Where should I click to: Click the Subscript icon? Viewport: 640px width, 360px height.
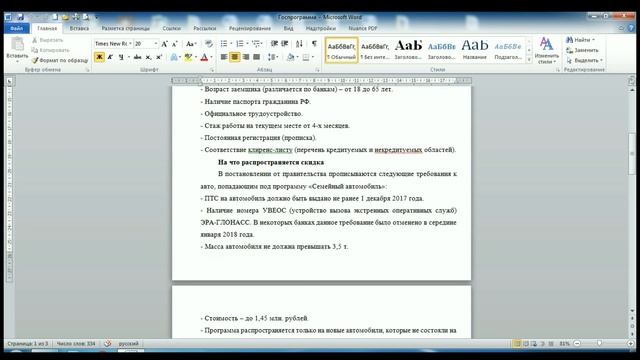pyautogui.click(x=149, y=57)
